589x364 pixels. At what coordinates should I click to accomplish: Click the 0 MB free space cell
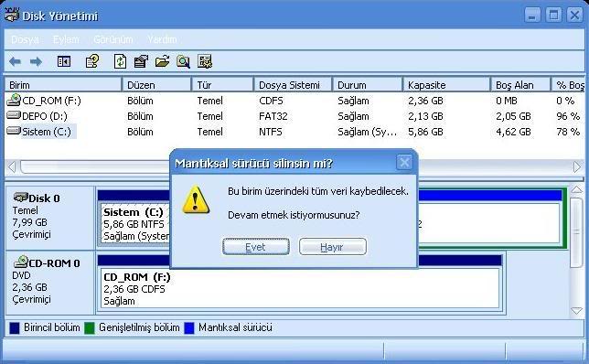point(507,101)
